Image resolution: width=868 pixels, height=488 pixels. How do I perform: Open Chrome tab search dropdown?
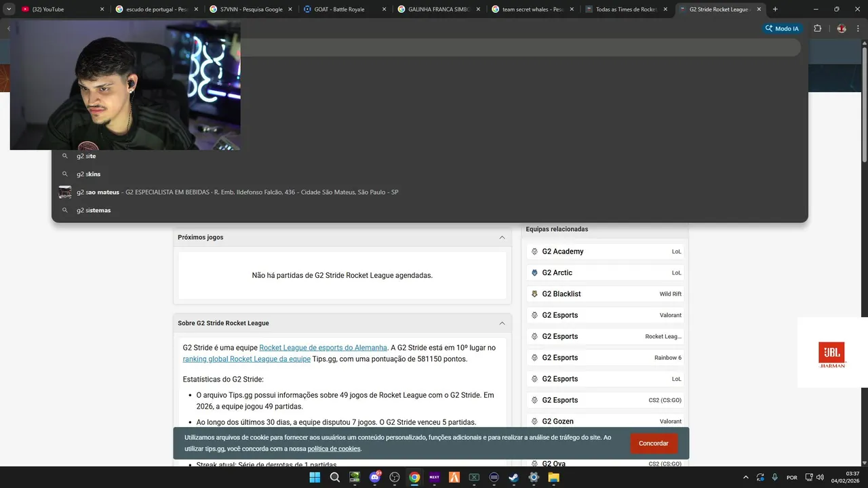pyautogui.click(x=9, y=9)
